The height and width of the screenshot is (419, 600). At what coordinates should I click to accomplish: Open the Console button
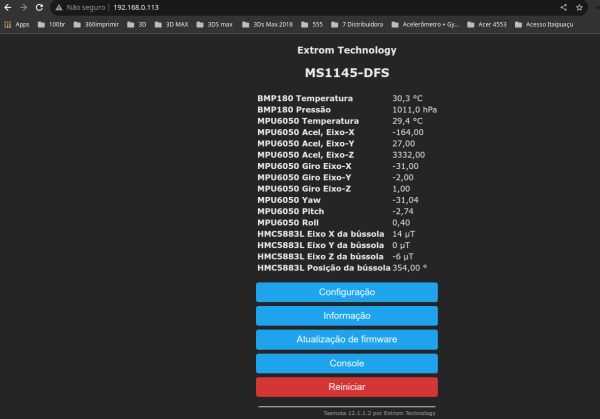click(346, 363)
